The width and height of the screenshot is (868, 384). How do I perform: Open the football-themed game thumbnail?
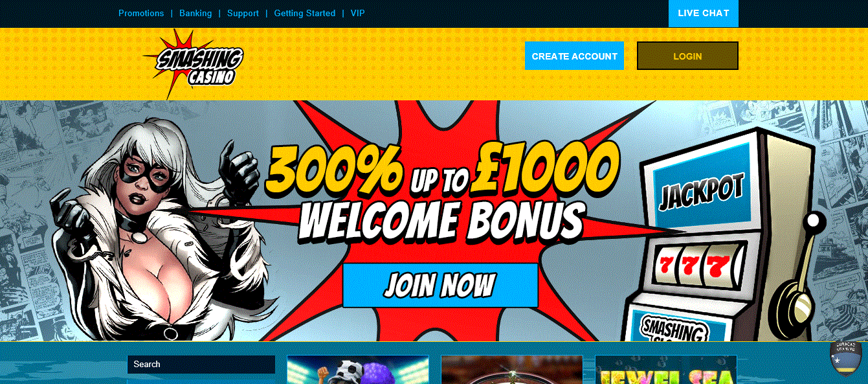358,369
